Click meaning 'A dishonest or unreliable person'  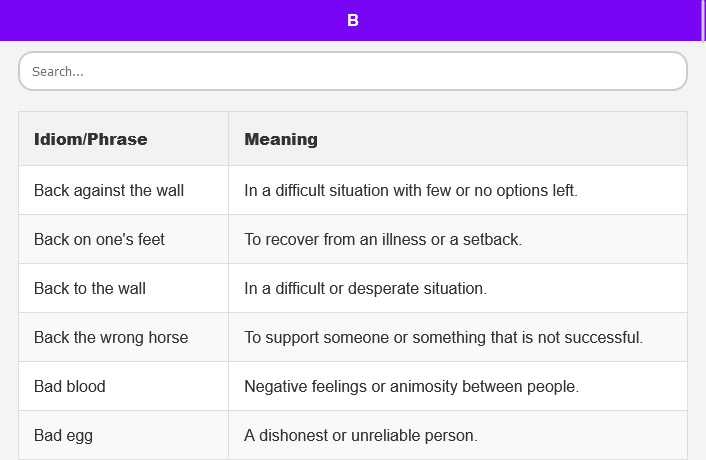(361, 435)
